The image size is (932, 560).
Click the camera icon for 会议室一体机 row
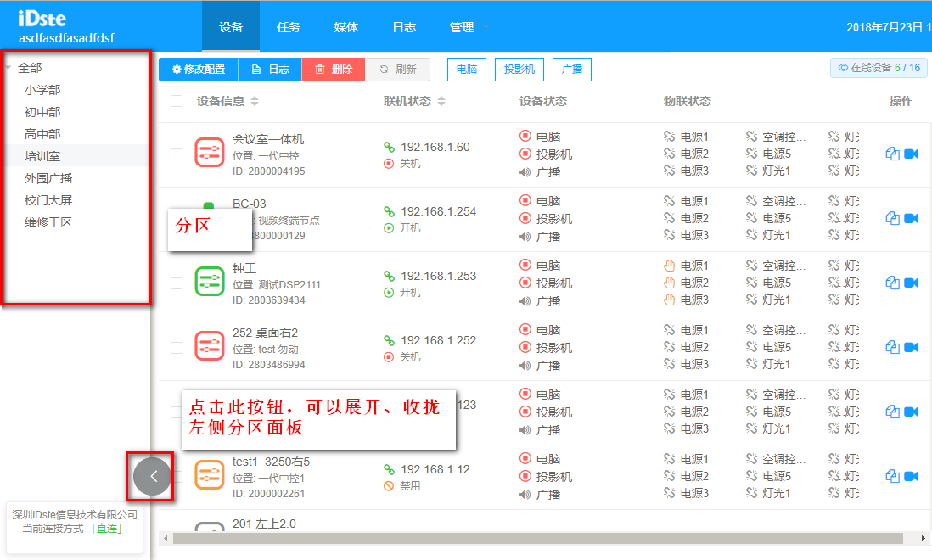click(911, 154)
